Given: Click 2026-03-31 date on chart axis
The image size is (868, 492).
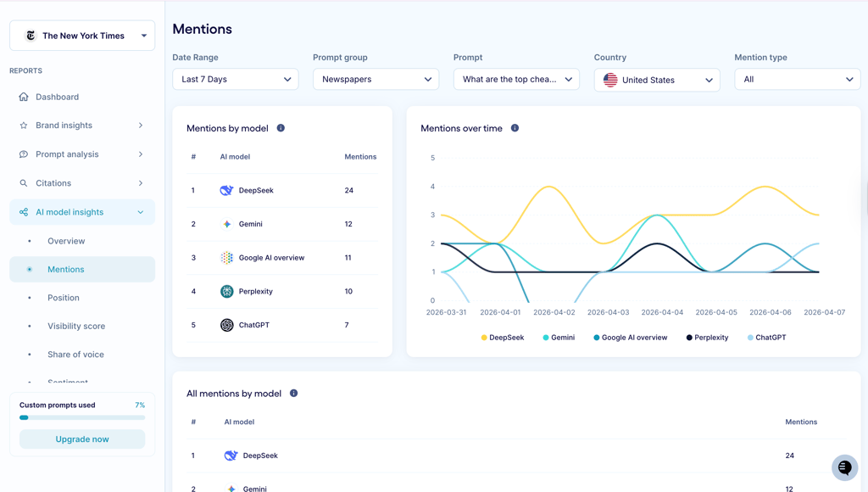Looking at the screenshot, I should pyautogui.click(x=446, y=312).
